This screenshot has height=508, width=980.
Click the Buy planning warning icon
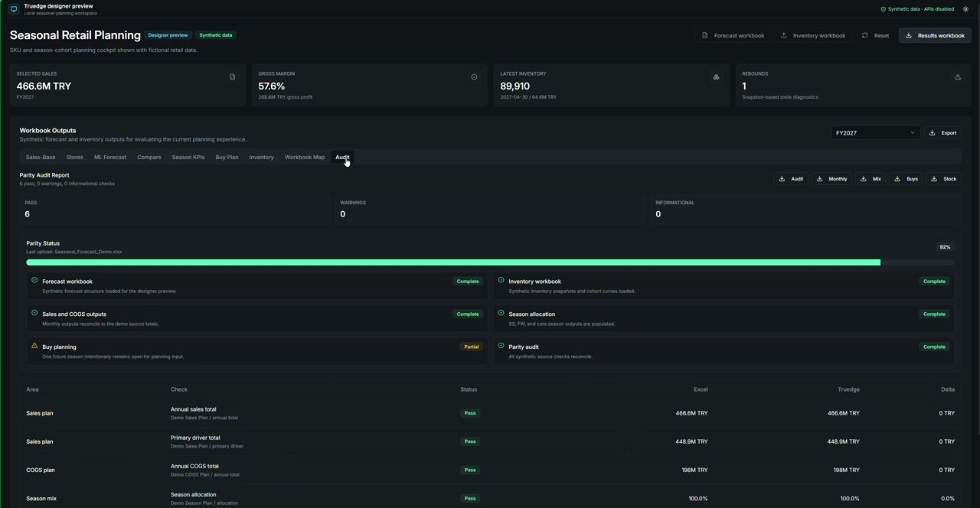34,346
